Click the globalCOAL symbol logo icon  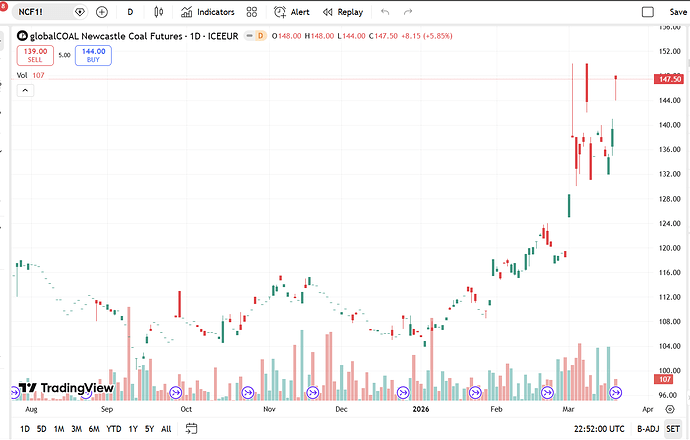[x=22, y=36]
